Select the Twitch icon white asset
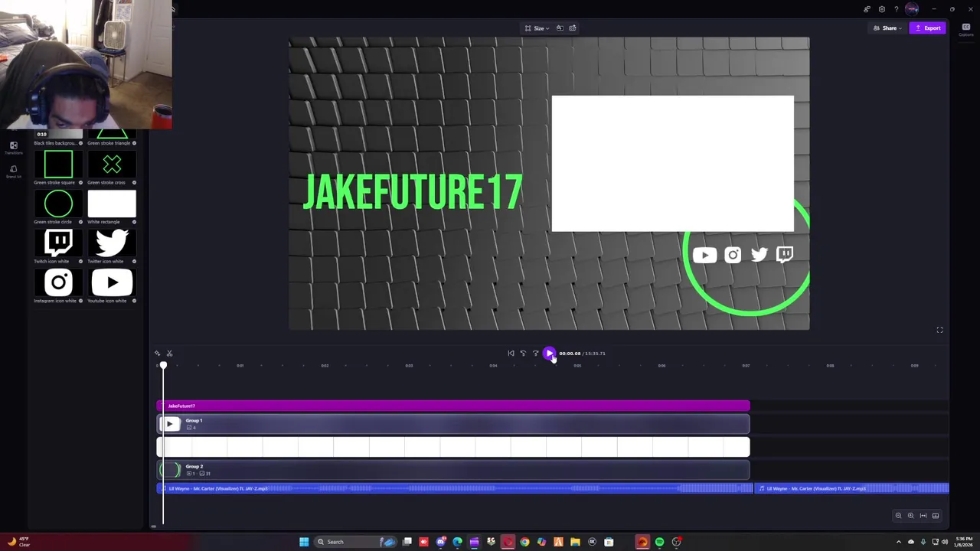Viewport: 980px width, 551px height. (x=58, y=243)
